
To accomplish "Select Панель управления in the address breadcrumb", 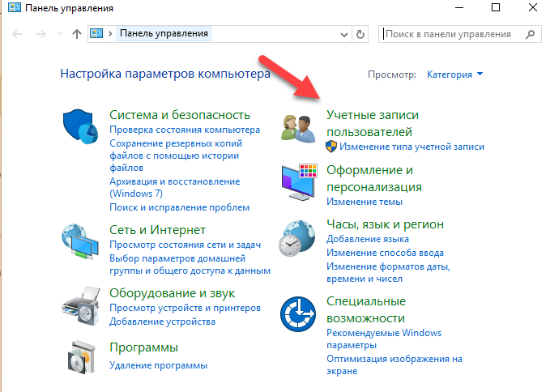I will coord(164,34).
